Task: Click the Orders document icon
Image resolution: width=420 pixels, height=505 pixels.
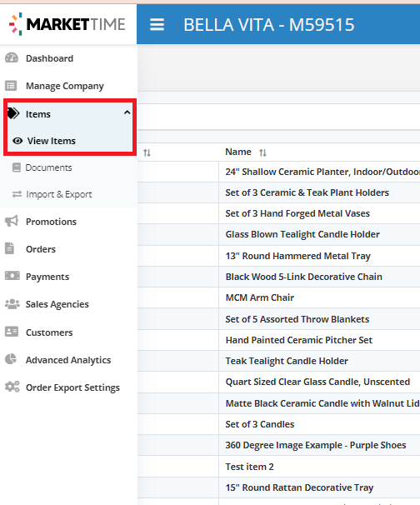Action: point(10,248)
